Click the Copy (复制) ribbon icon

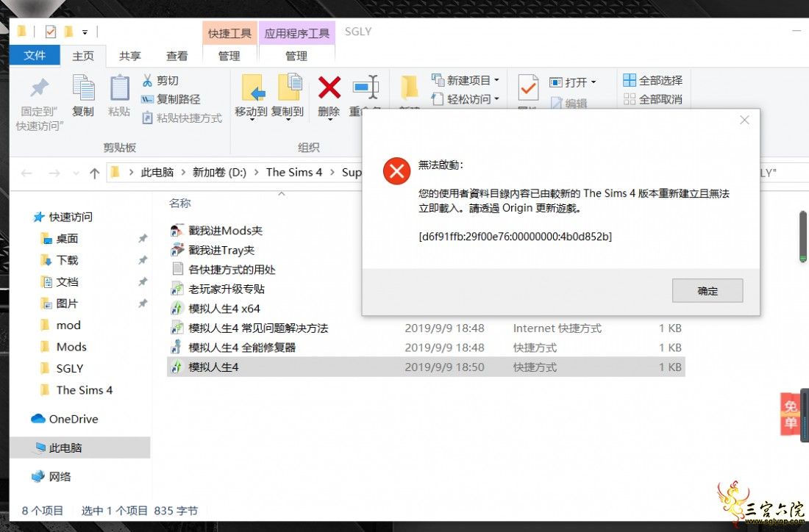83,88
